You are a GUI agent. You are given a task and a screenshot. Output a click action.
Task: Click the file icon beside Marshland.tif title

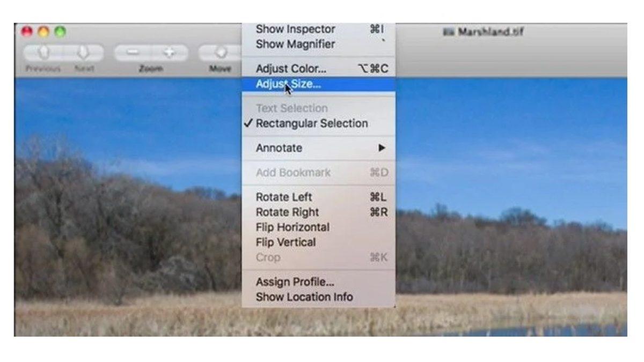click(449, 33)
